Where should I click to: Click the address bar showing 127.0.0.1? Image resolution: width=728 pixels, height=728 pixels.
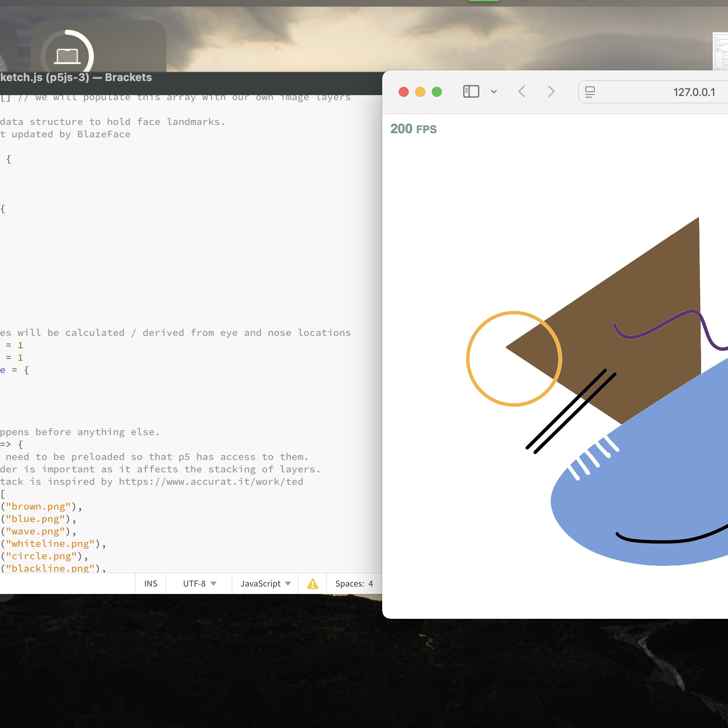[x=694, y=92]
